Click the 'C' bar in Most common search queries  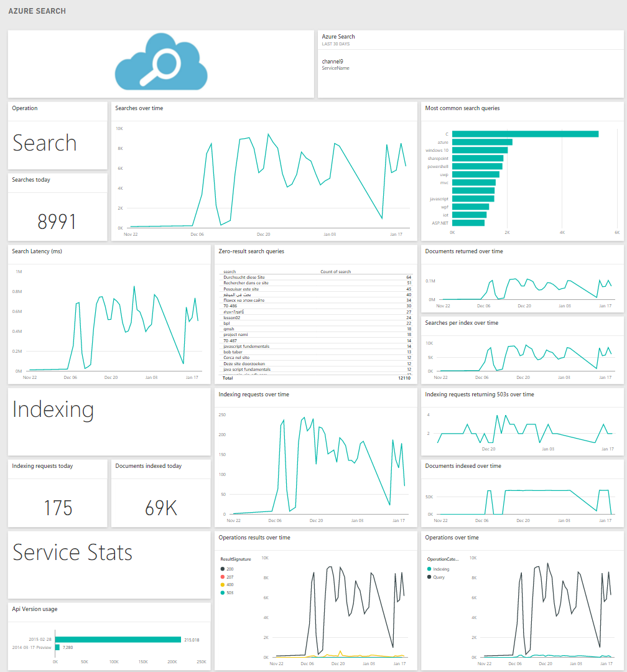(525, 134)
